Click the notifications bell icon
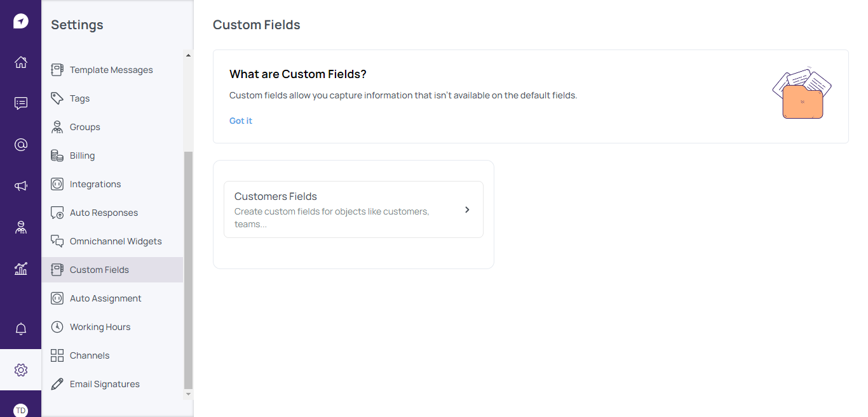Image resolution: width=868 pixels, height=417 pixels. click(21, 329)
